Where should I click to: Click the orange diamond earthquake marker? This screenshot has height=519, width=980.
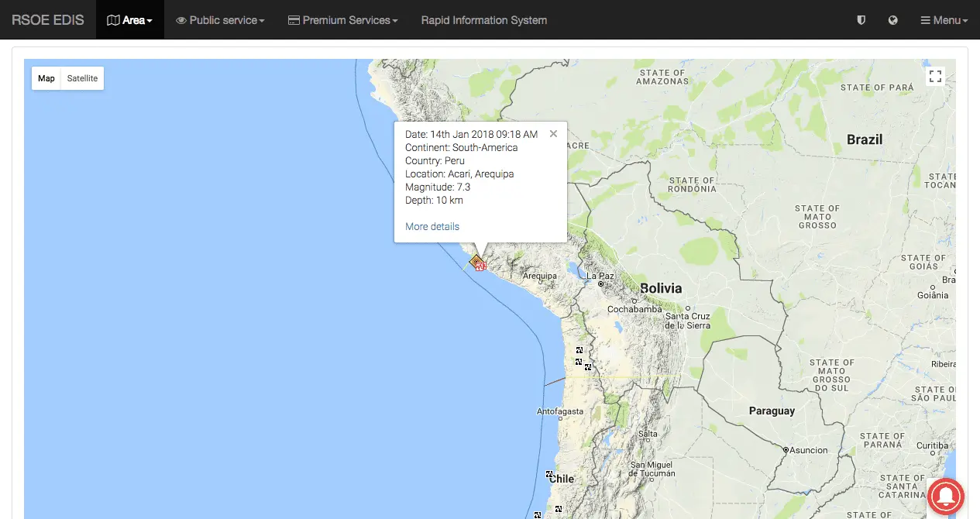point(476,261)
